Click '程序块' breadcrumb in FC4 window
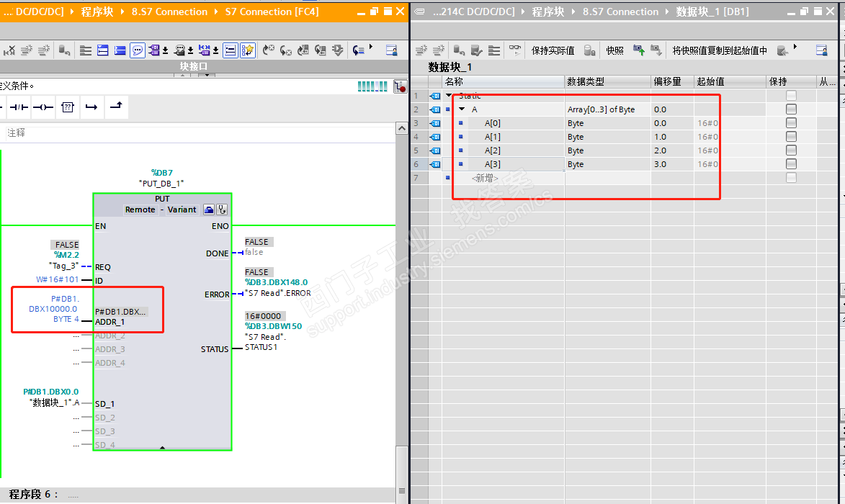Screen dimensions: 845x504 [97, 12]
